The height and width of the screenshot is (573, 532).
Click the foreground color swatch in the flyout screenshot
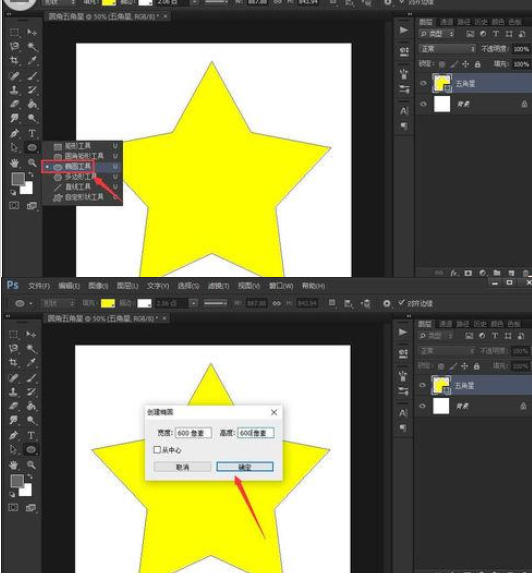(18, 179)
